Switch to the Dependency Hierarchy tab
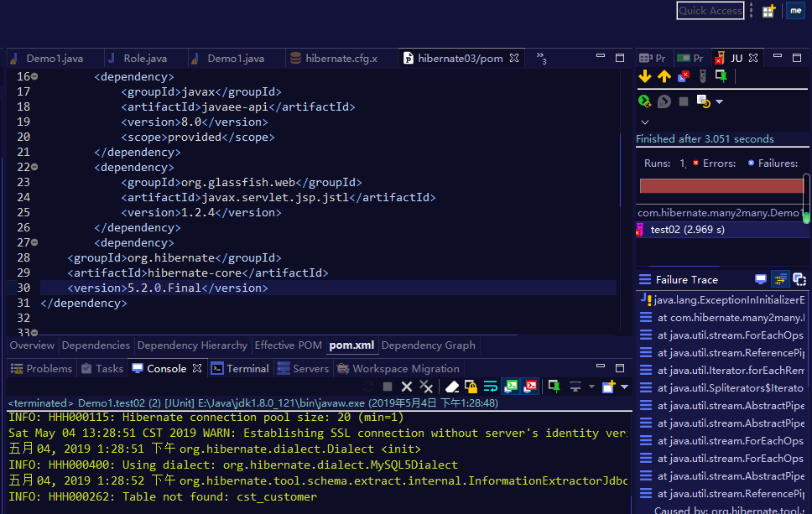 [x=192, y=345]
